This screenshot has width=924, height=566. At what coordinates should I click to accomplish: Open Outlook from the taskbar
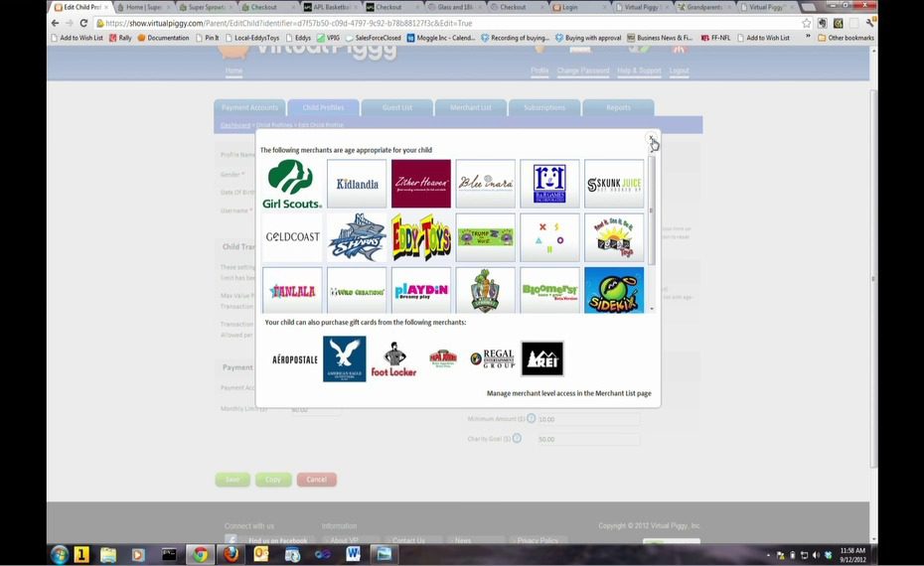(x=261, y=554)
